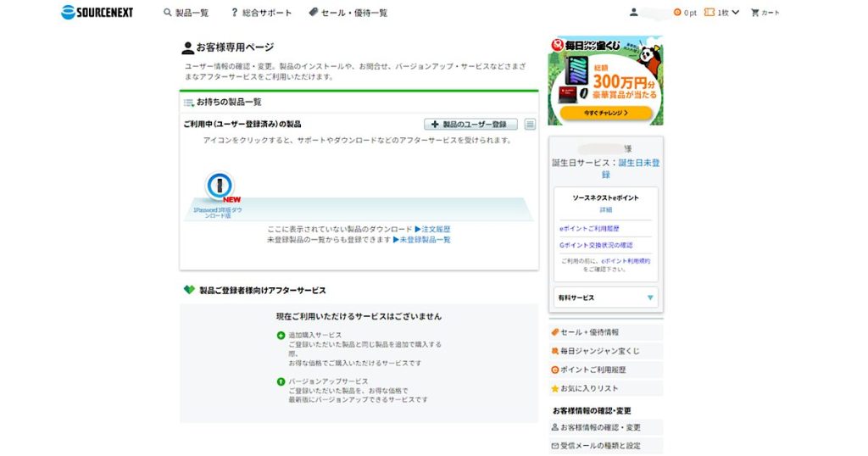Image resolution: width=868 pixels, height=456 pixels.
Task: Open 製品一覧 product list menu
Action: point(186,13)
